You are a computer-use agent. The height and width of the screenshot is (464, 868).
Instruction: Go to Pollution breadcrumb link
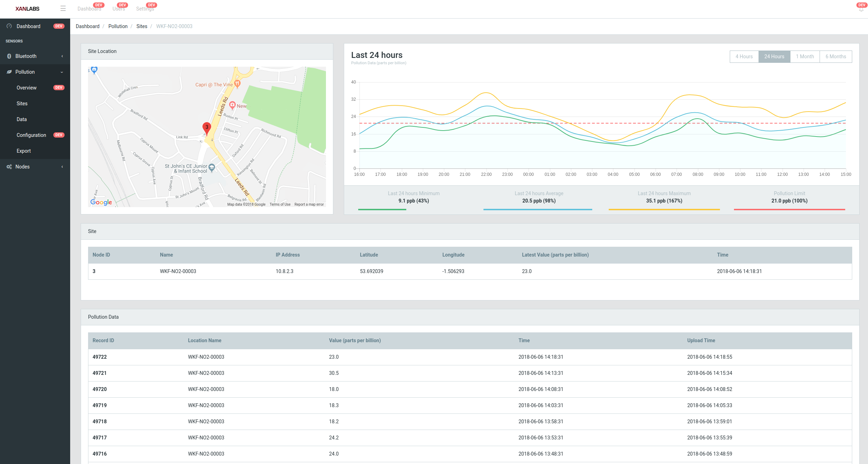point(118,26)
